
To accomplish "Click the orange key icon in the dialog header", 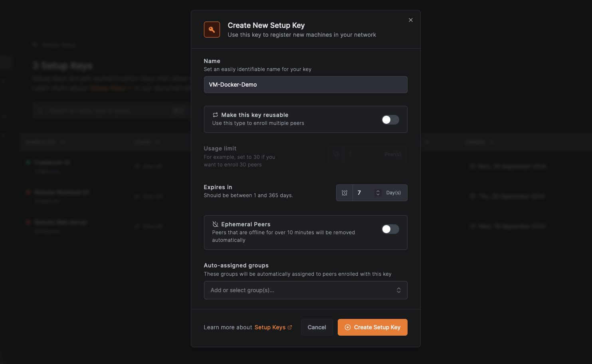I will point(212,29).
